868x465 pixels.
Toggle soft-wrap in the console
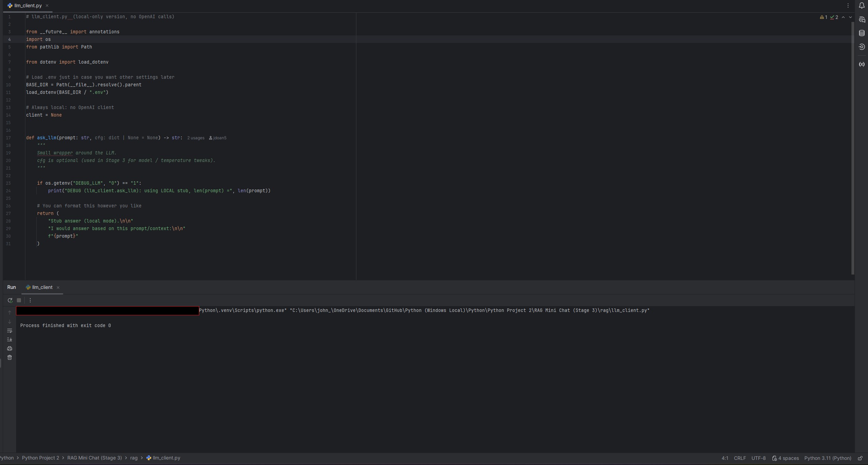(x=10, y=331)
